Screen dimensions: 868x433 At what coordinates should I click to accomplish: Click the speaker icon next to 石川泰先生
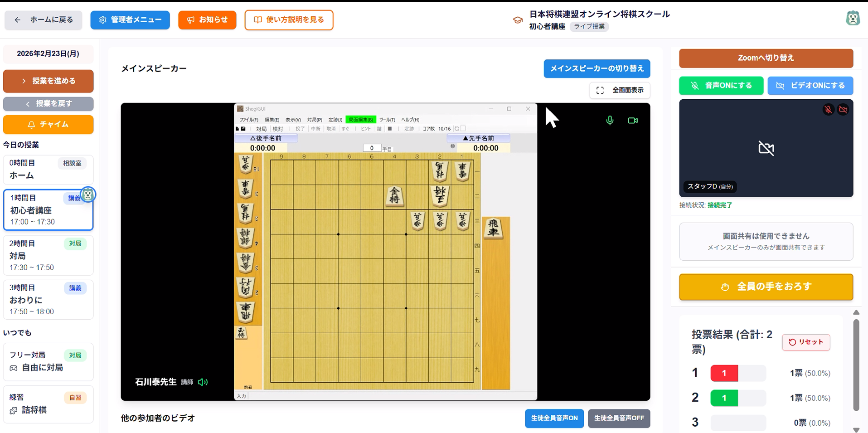(x=203, y=382)
